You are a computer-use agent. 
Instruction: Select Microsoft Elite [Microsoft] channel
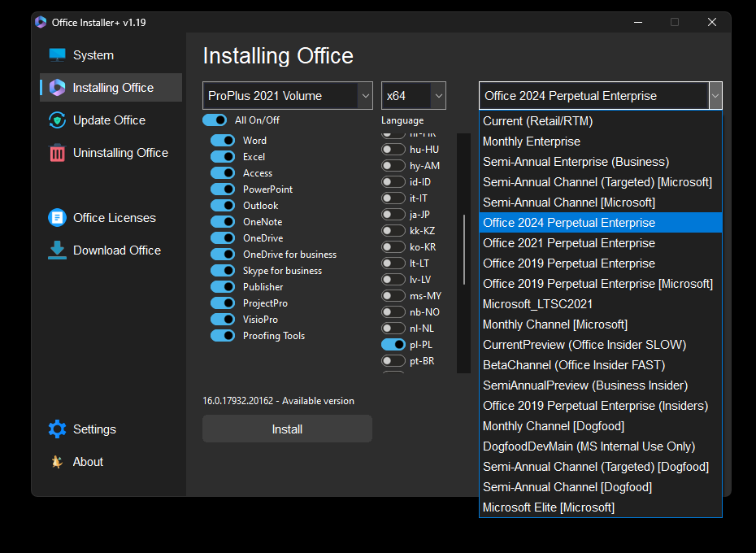(x=600, y=507)
